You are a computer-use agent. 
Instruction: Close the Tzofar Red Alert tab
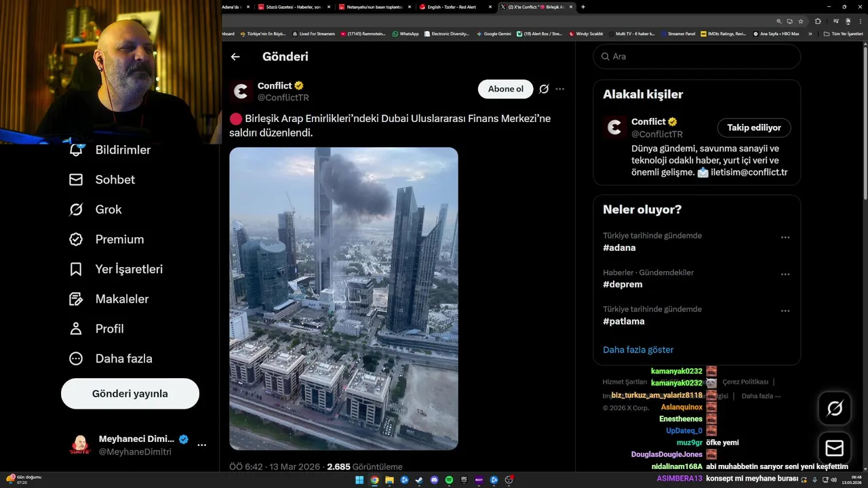point(490,7)
